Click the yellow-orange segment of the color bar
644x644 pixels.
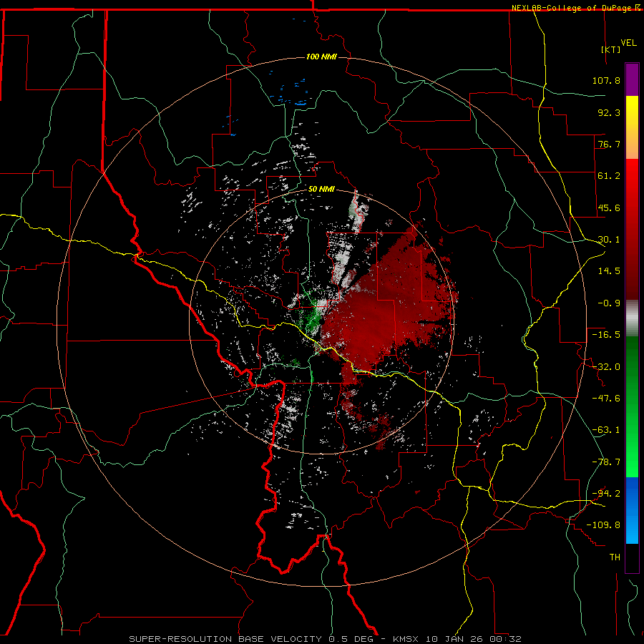632,127
